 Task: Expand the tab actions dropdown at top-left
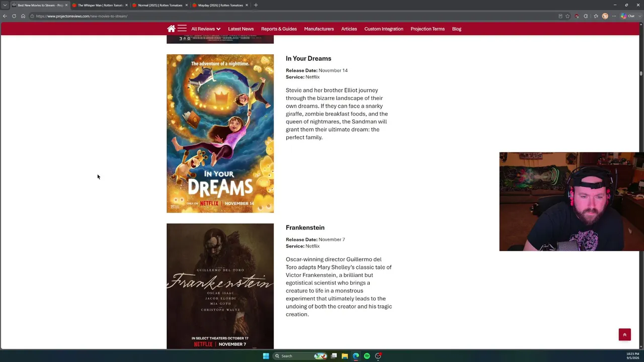coord(5,5)
